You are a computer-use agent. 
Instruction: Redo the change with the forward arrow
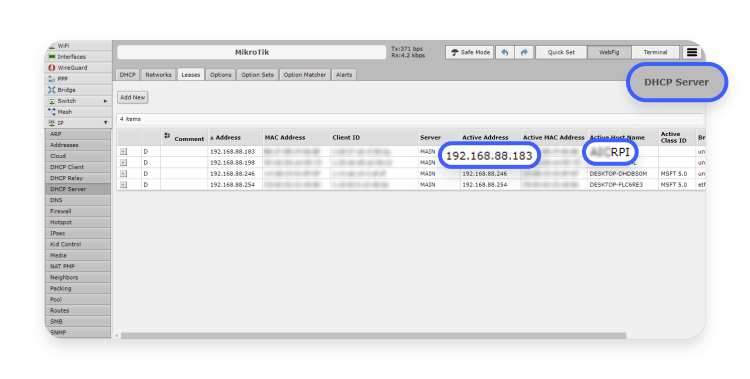coord(524,52)
